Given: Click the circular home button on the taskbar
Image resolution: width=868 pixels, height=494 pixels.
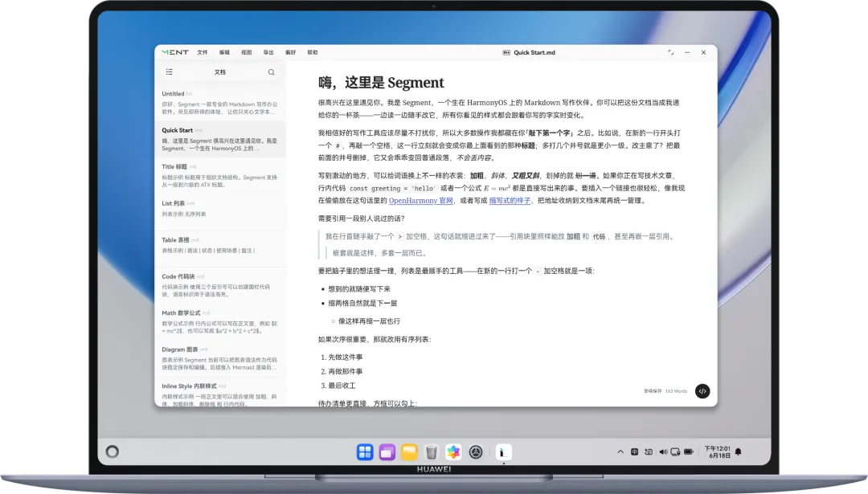Looking at the screenshot, I should [x=113, y=451].
